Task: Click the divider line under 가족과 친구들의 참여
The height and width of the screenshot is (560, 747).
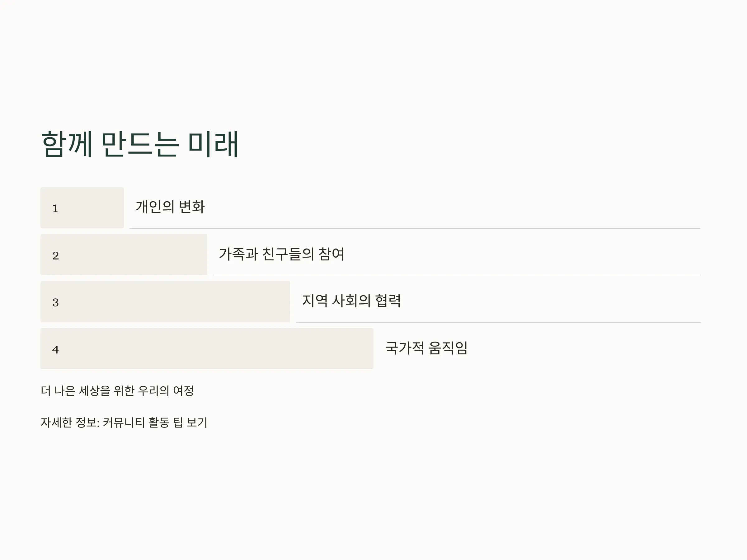Action: 457,275
